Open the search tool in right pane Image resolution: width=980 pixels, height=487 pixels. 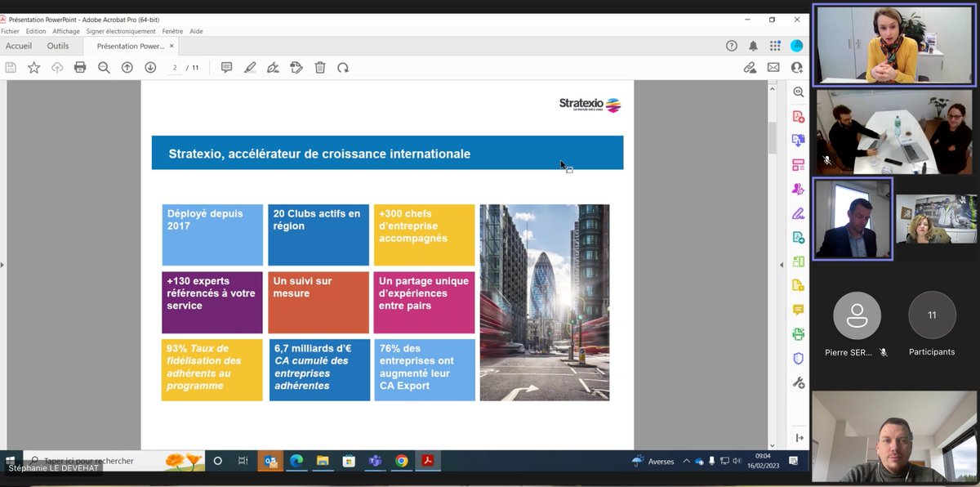click(798, 92)
